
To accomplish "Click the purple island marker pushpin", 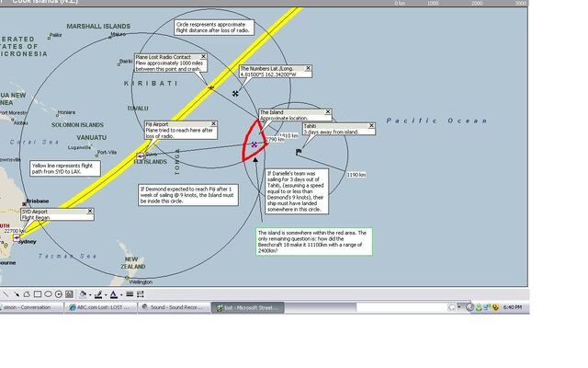I will click(x=254, y=144).
